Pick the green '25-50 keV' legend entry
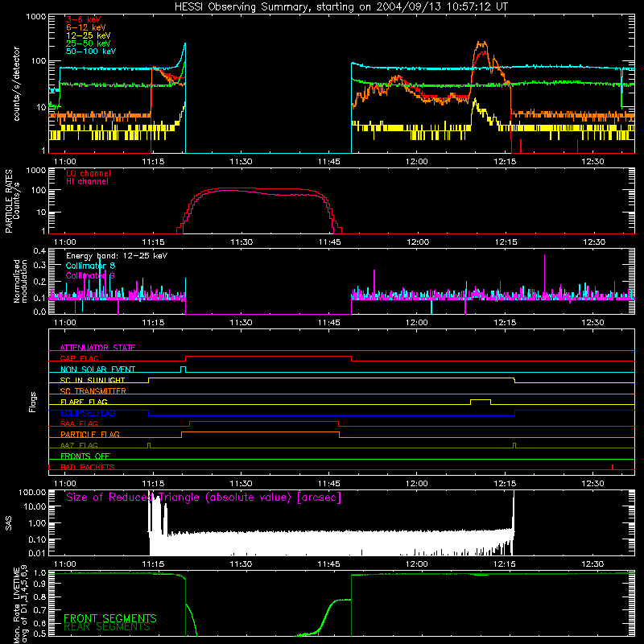The height and width of the screenshot is (644, 644). 89,43
